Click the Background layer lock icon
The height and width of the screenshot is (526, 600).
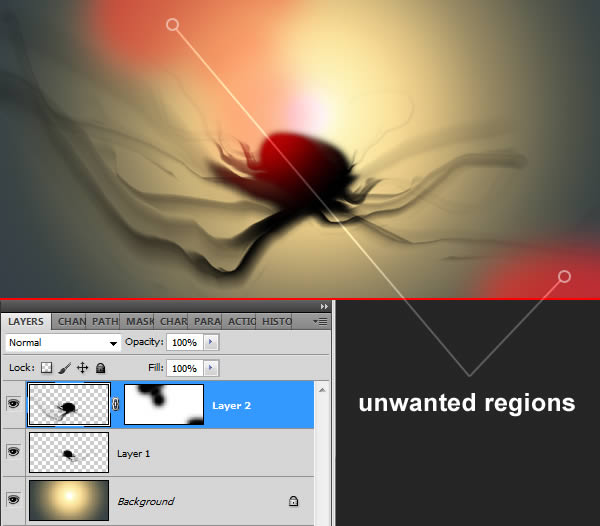click(293, 501)
